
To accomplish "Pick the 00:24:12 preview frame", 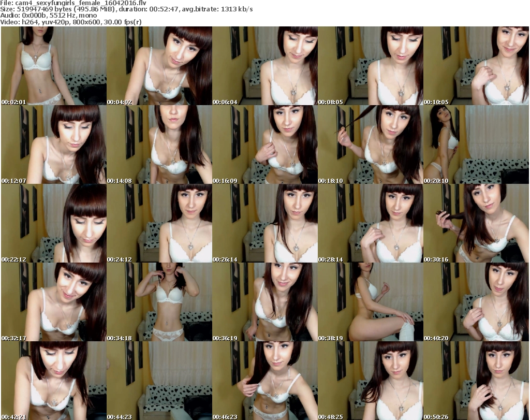I will 159,223.
